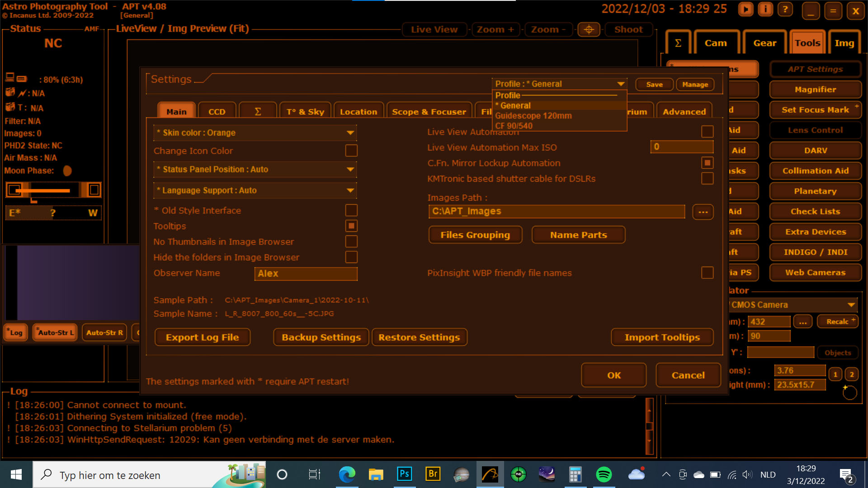Open the info icon in title bar
This screenshot has width=868, height=488.
click(x=765, y=9)
